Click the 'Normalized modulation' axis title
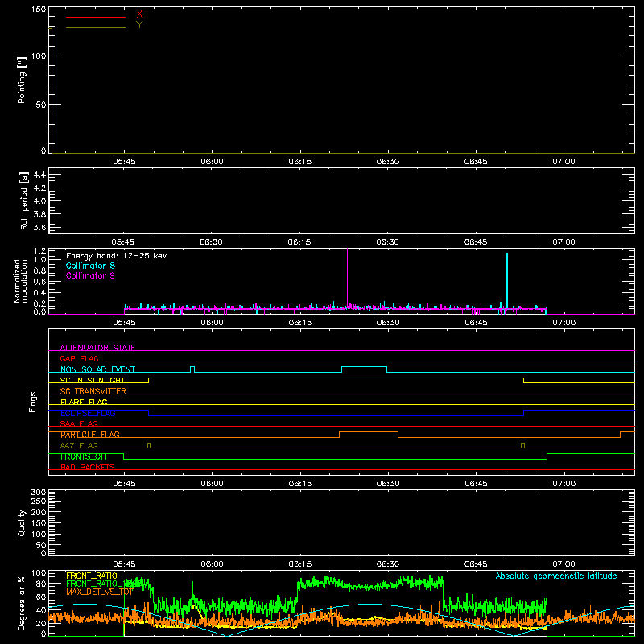644x644 pixels. (20, 281)
